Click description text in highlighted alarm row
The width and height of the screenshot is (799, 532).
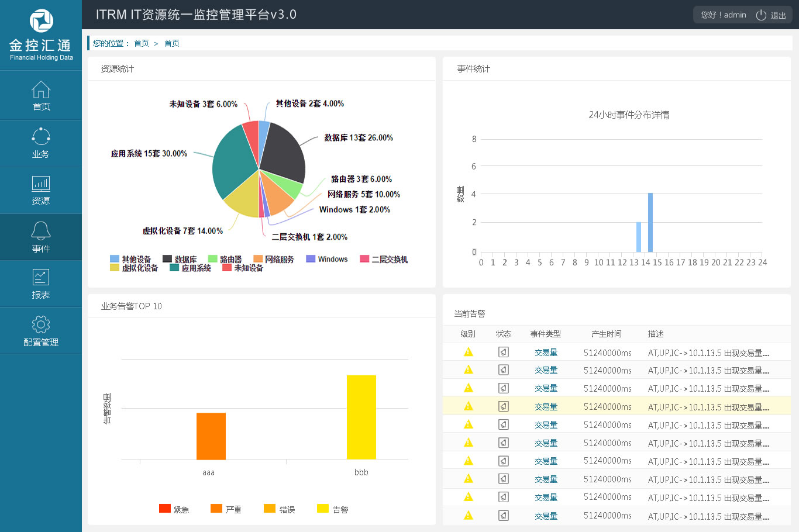tap(708, 407)
